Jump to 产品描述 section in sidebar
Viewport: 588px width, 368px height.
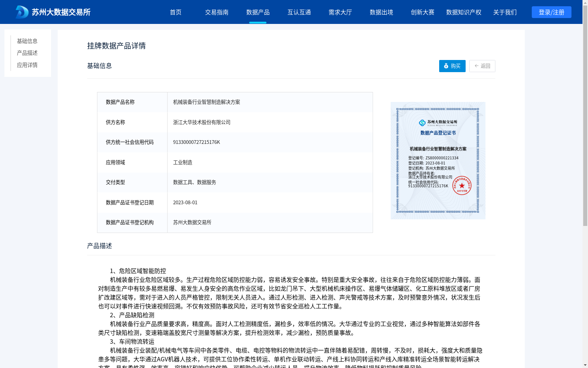click(27, 53)
